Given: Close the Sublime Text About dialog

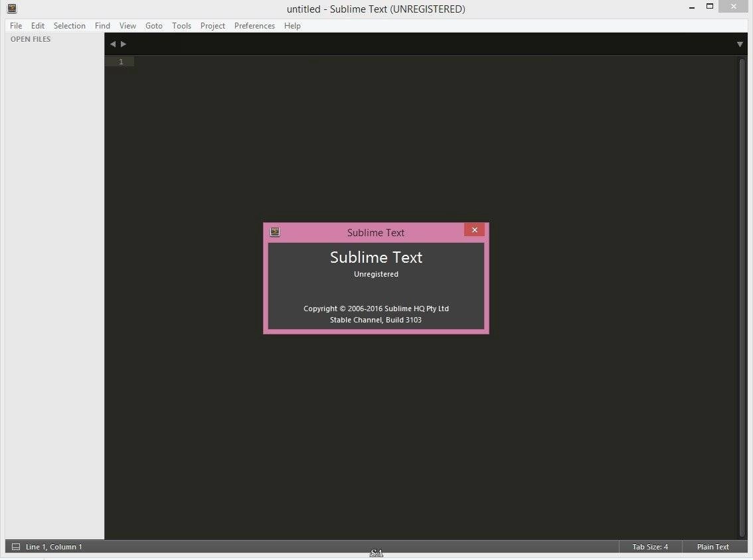Looking at the screenshot, I should pos(475,230).
